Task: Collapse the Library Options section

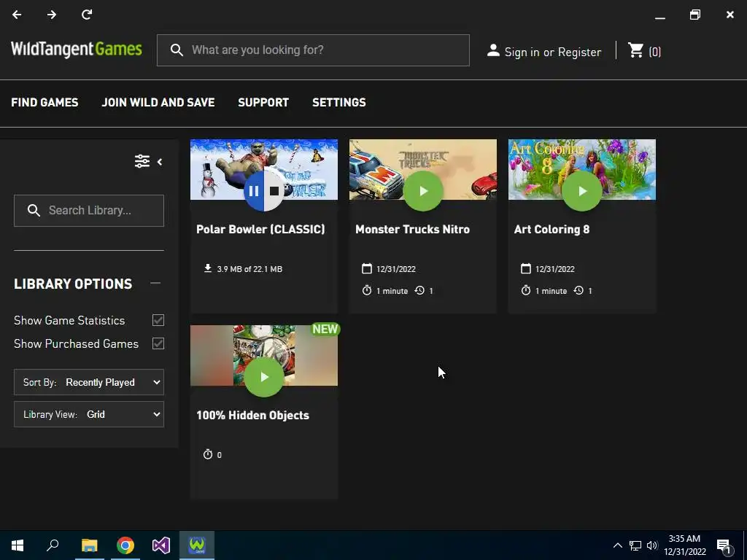Action: [x=155, y=284]
